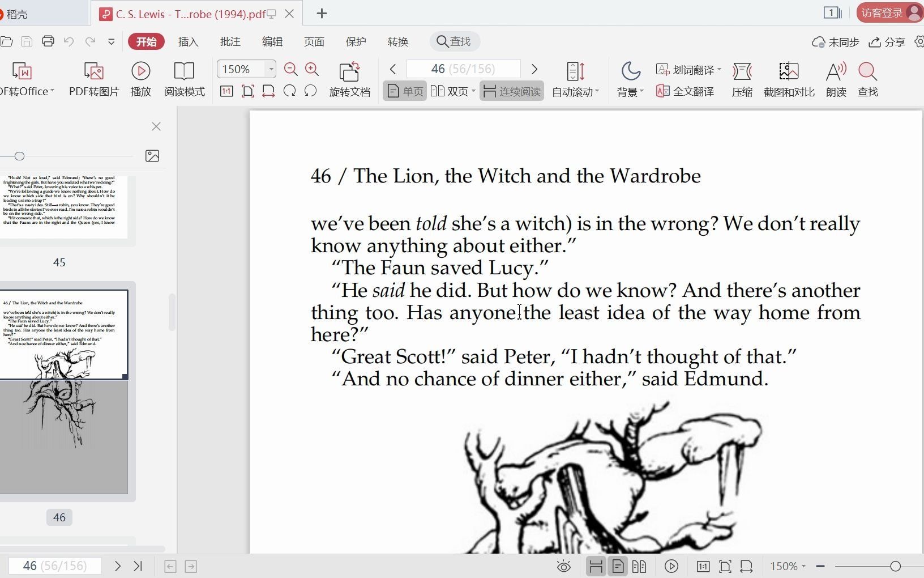The image size is (924, 578).
Task: Start slideshow with the 播放 button
Action: pyautogui.click(x=141, y=79)
